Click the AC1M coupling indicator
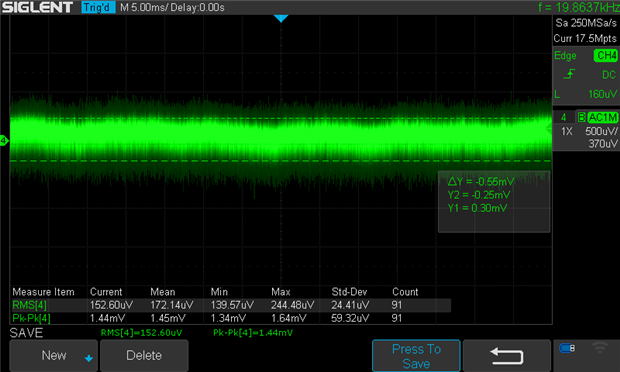The height and width of the screenshot is (372, 620). tap(602, 117)
